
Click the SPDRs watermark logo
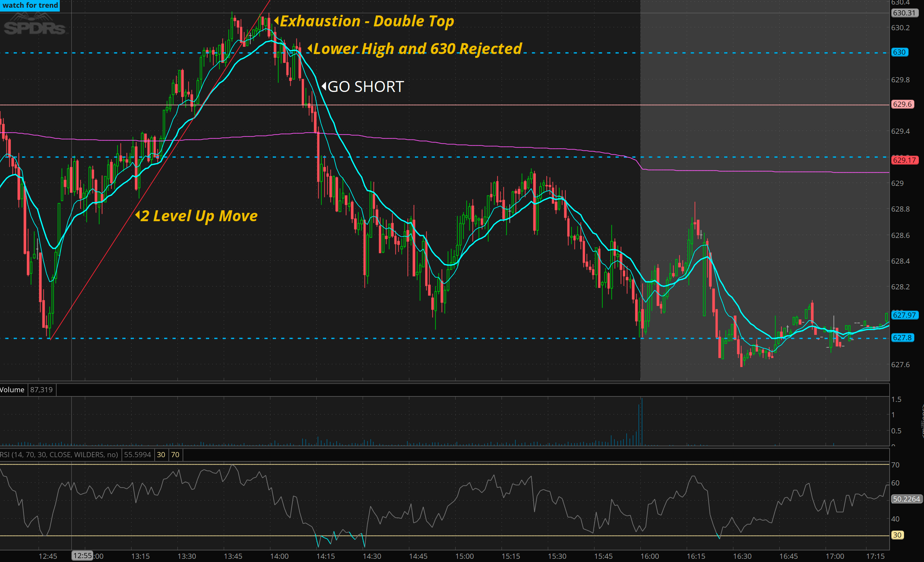pos(34,25)
